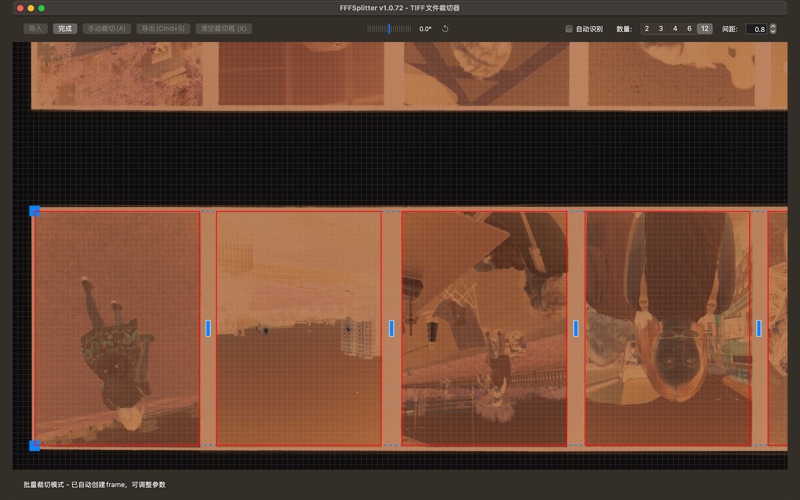Set frame count to 3

click(661, 29)
